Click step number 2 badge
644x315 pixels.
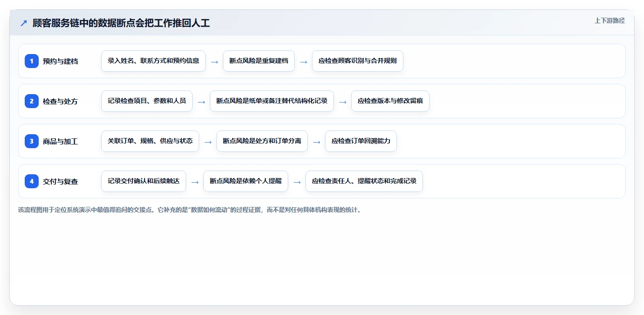pos(32,101)
